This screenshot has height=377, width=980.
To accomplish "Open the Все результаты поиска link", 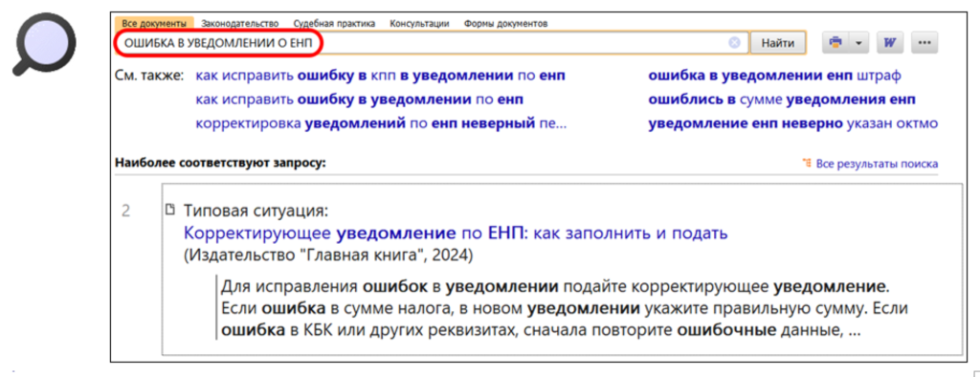I will (877, 164).
